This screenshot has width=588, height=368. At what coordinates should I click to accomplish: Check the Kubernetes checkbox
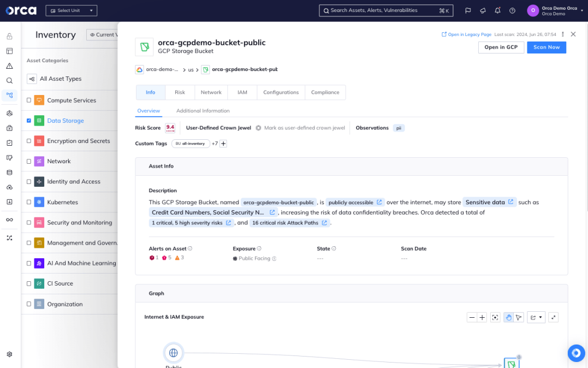tap(29, 202)
